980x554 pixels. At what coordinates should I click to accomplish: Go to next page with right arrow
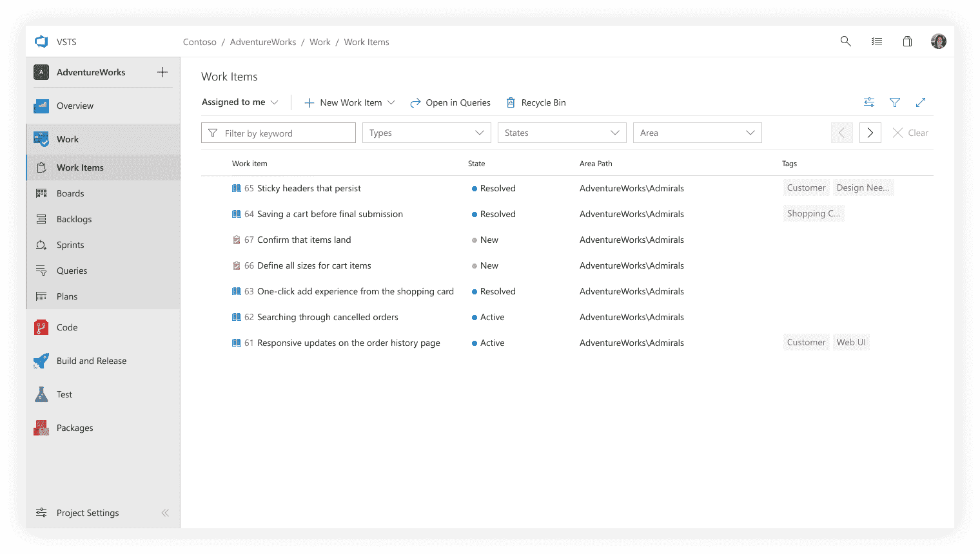pyautogui.click(x=870, y=133)
